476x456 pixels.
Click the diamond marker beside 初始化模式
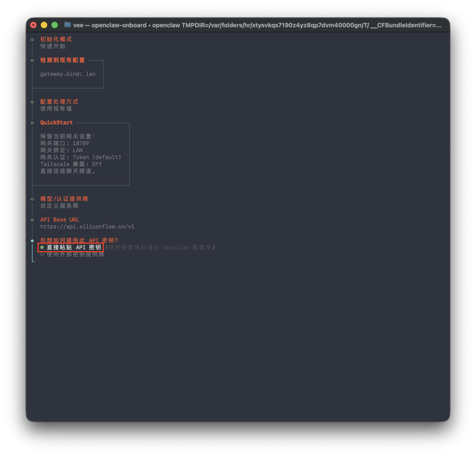click(x=32, y=39)
